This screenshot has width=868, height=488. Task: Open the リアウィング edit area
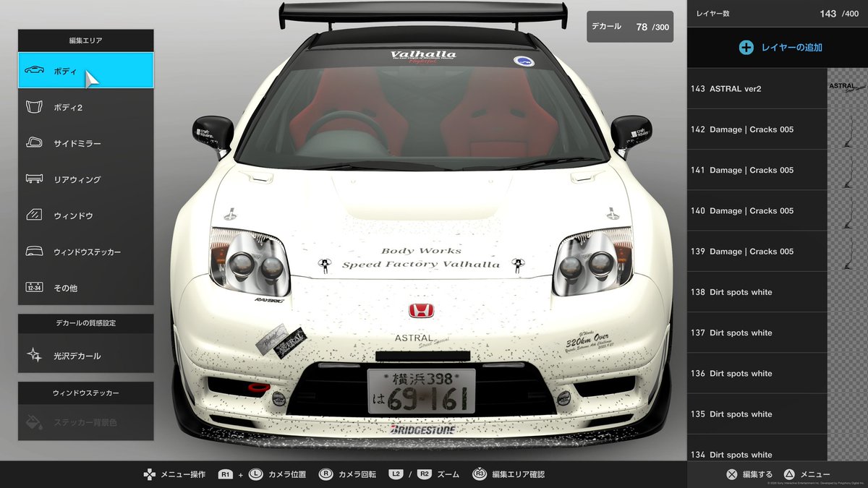(85, 179)
